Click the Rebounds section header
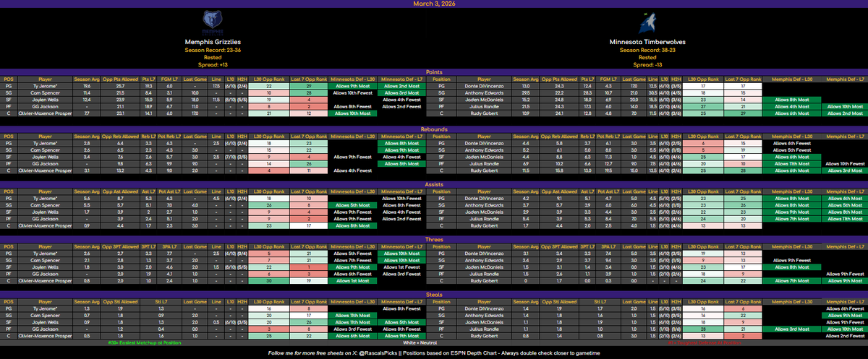The width and height of the screenshot is (868, 359). [x=434, y=129]
